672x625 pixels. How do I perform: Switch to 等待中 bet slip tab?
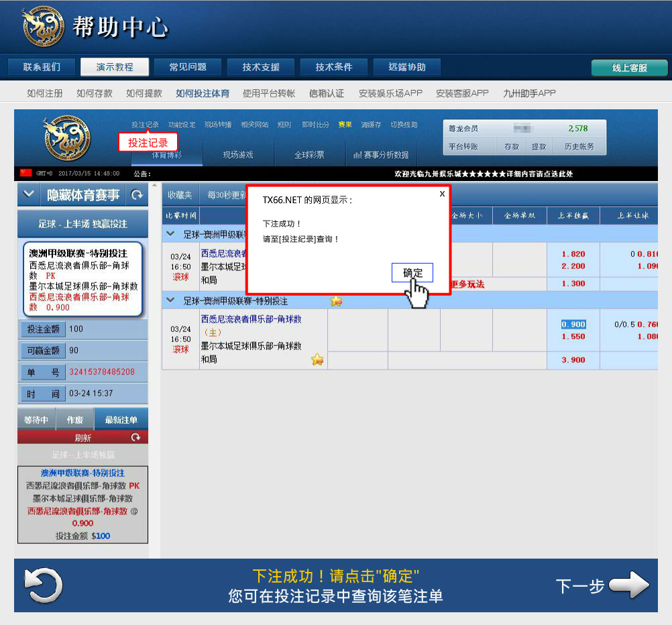[x=36, y=420]
